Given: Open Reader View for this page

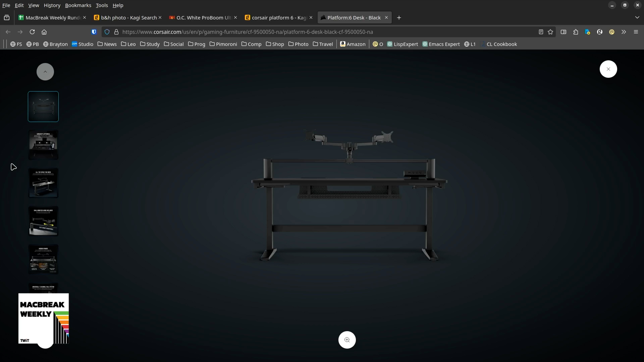Looking at the screenshot, I should (541, 32).
